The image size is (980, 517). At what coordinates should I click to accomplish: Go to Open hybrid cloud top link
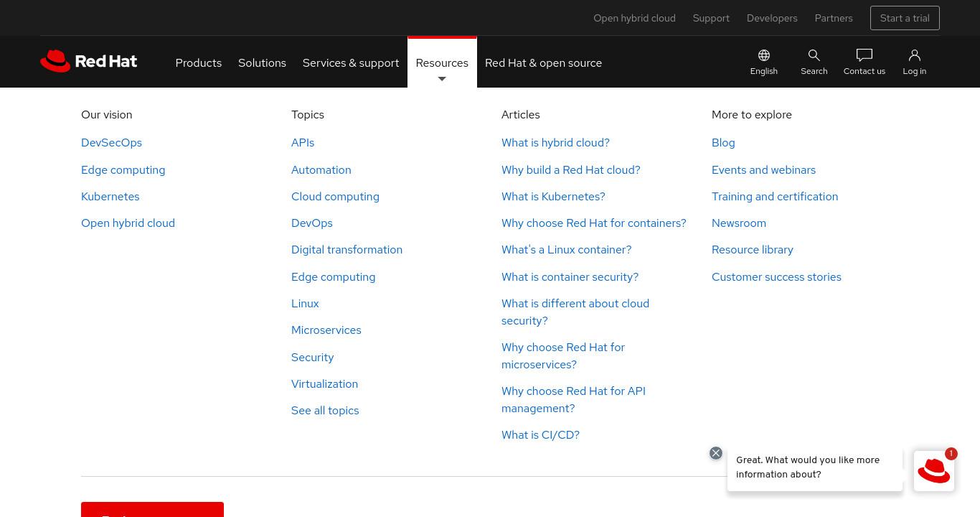634,18
